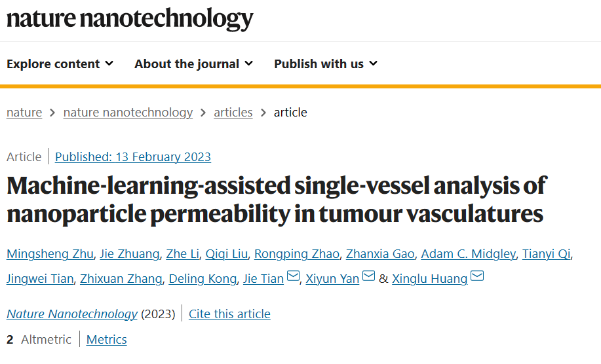
Task: Select author Zhanxia Gao link
Action: pos(380,254)
